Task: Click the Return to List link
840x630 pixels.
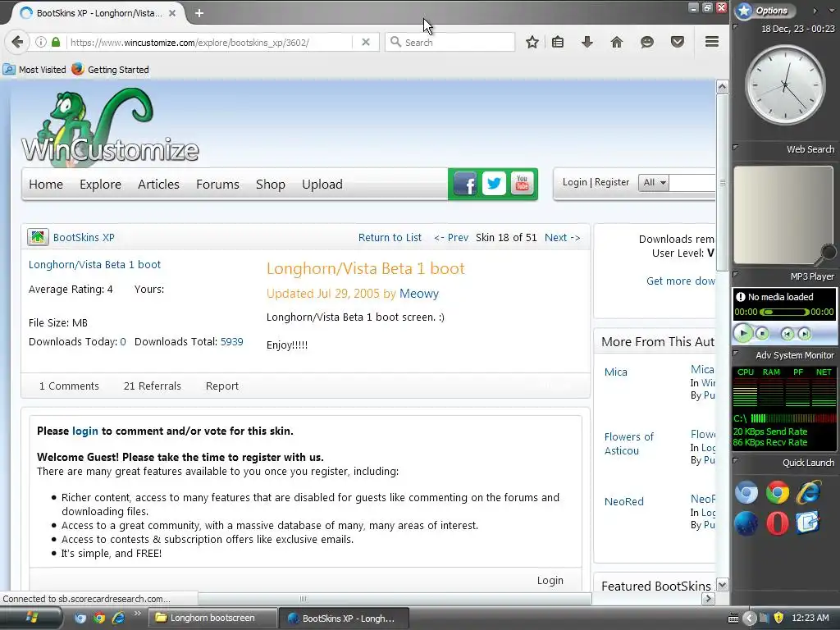Action: point(390,237)
